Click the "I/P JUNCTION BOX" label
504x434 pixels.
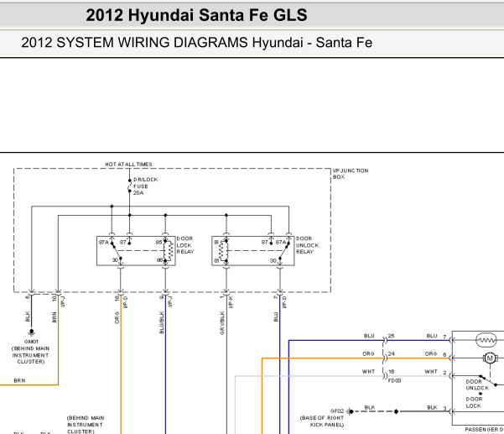(x=351, y=174)
